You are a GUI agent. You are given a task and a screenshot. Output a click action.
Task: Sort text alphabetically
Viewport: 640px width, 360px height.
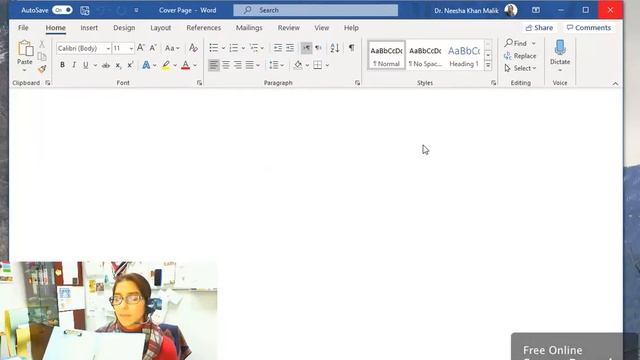[335, 48]
